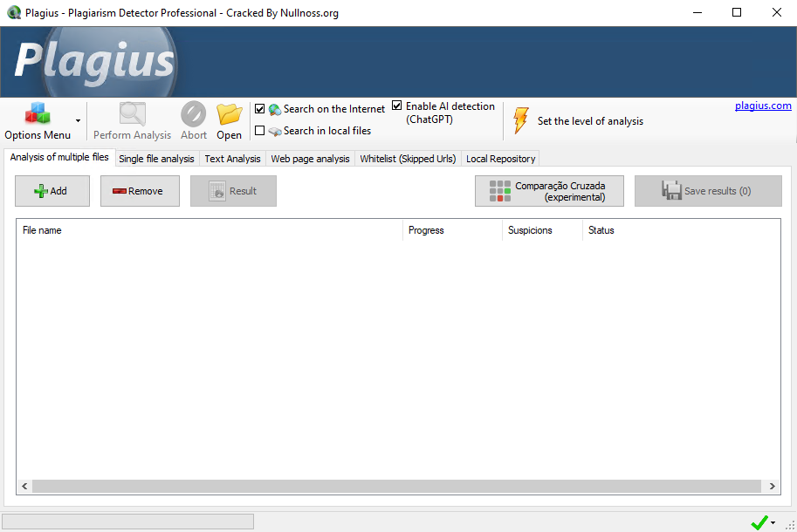Click the lightning bolt analysis level icon
Image resolution: width=797 pixels, height=532 pixels.
[x=521, y=120]
